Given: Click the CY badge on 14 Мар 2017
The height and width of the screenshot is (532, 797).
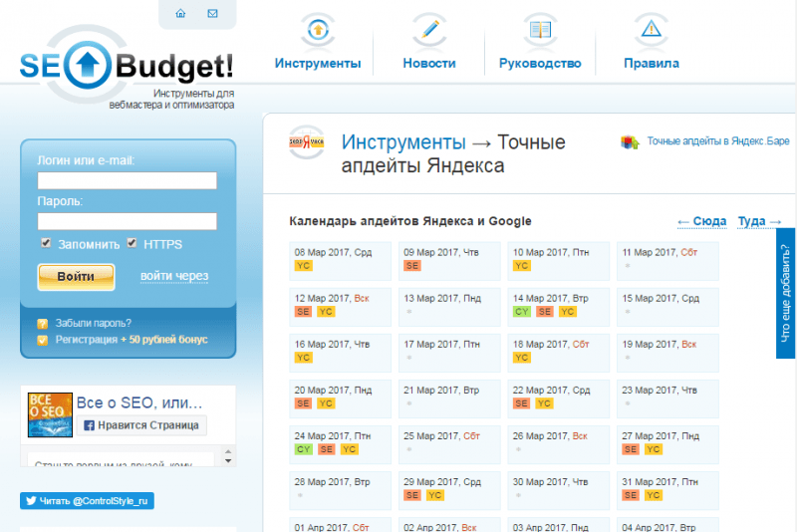Looking at the screenshot, I should pyautogui.click(x=521, y=312).
